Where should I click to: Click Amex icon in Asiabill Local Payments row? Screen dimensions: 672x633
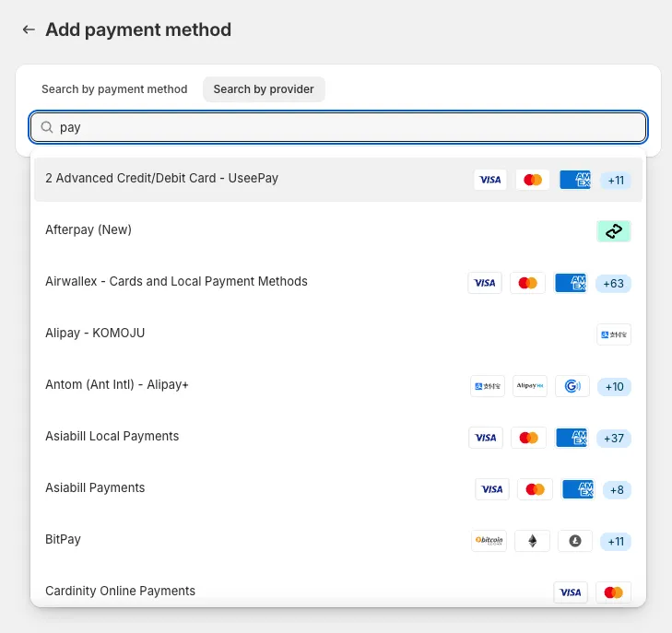pyautogui.click(x=572, y=438)
